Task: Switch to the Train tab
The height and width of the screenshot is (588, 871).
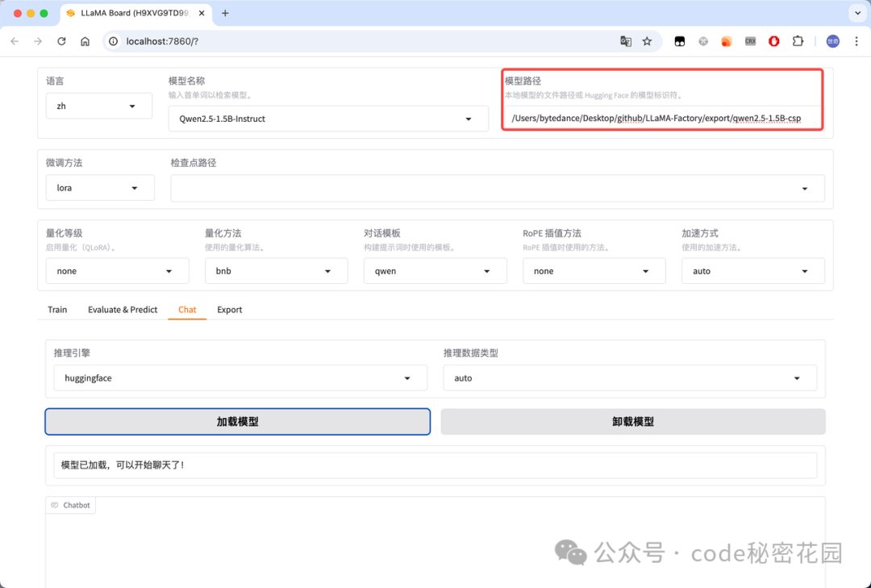Action: point(56,309)
